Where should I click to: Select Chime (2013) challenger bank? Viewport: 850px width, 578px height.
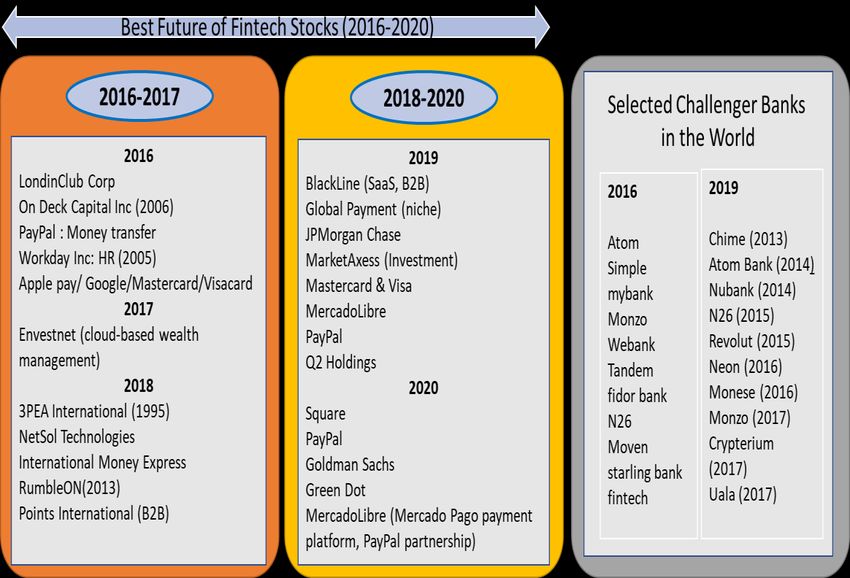pyautogui.click(x=747, y=239)
